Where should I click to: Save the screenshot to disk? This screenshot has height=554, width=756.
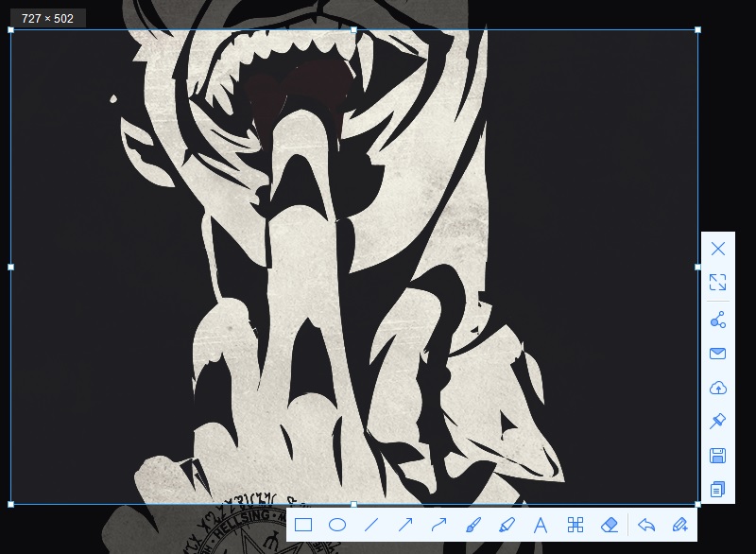718,456
